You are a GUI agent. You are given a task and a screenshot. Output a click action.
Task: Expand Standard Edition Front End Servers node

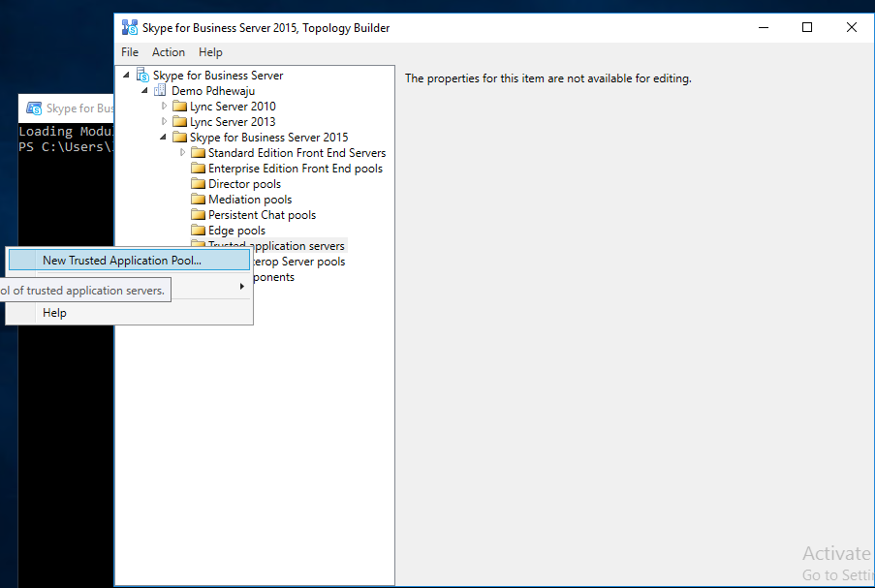182,153
